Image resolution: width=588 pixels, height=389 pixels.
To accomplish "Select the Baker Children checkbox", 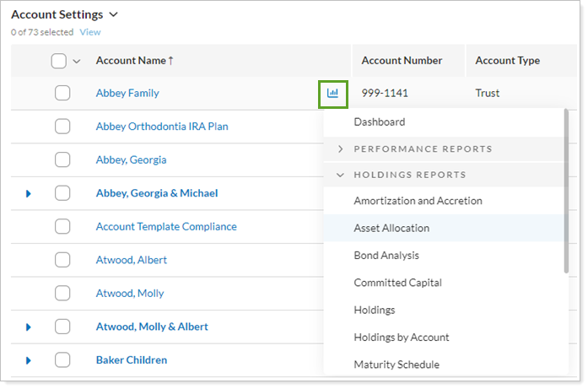I will tap(62, 360).
